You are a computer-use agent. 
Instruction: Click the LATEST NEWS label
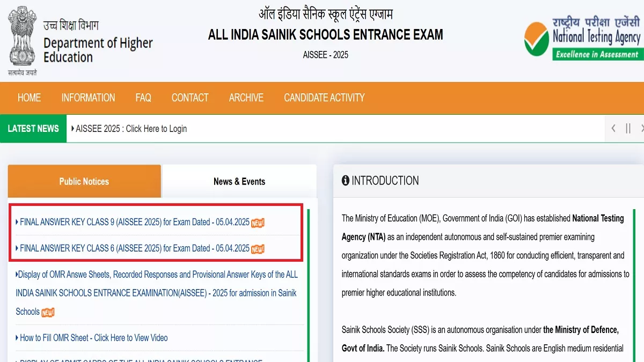click(33, 129)
